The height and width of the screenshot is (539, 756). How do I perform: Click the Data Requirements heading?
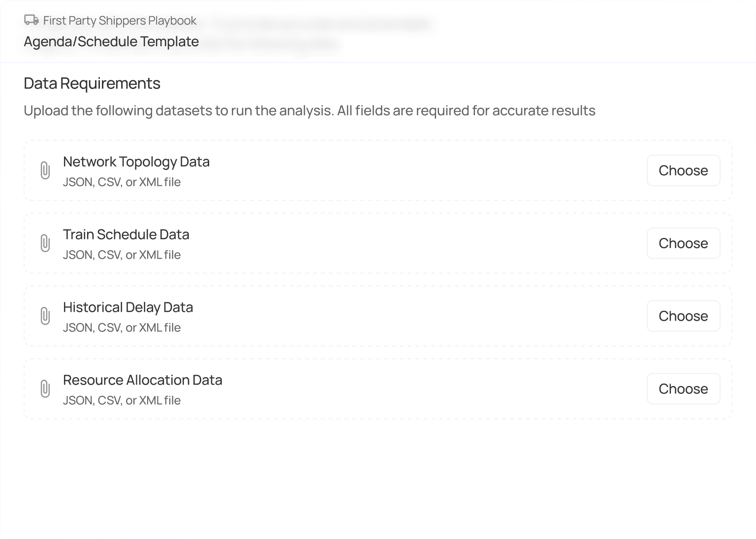pyautogui.click(x=92, y=83)
